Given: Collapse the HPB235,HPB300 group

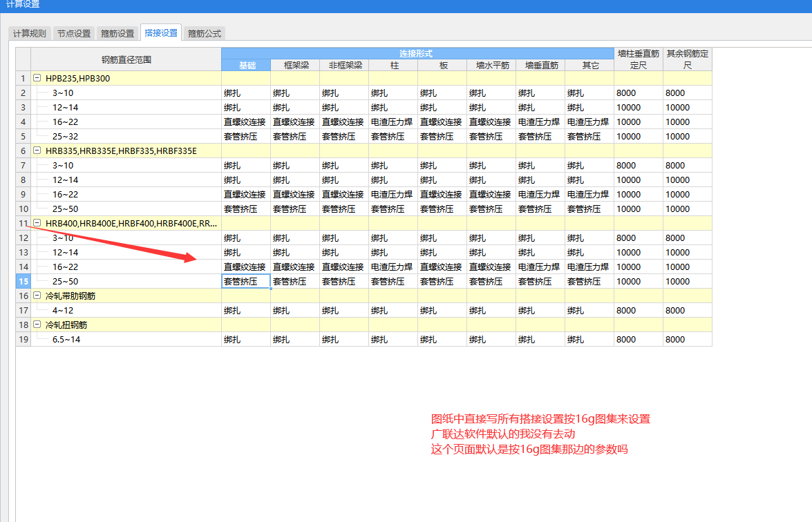Looking at the screenshot, I should coord(37,78).
